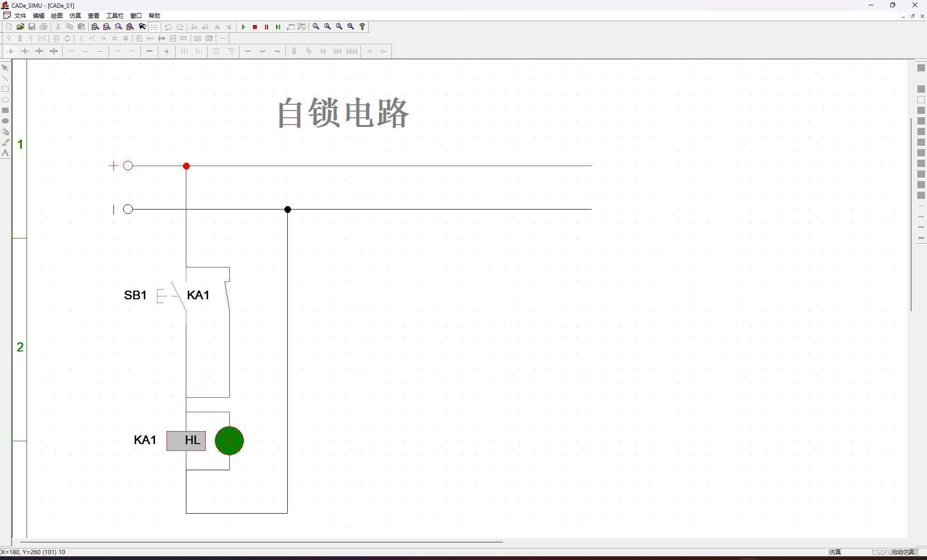Expand the 查看 menu

(94, 16)
